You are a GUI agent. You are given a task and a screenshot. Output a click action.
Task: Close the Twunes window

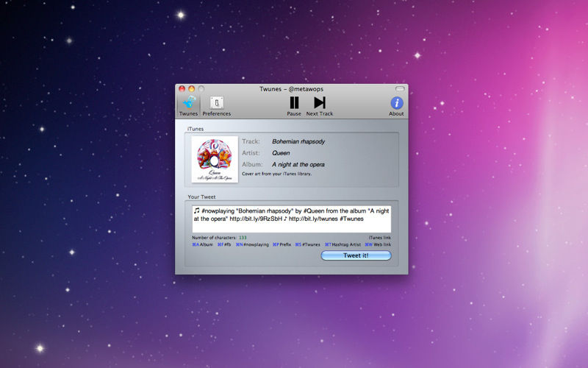pos(182,89)
